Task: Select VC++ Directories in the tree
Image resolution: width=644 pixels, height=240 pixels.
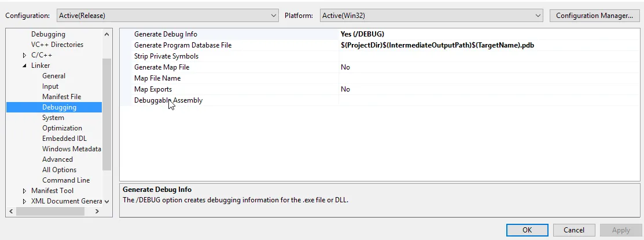Action: pyautogui.click(x=57, y=45)
